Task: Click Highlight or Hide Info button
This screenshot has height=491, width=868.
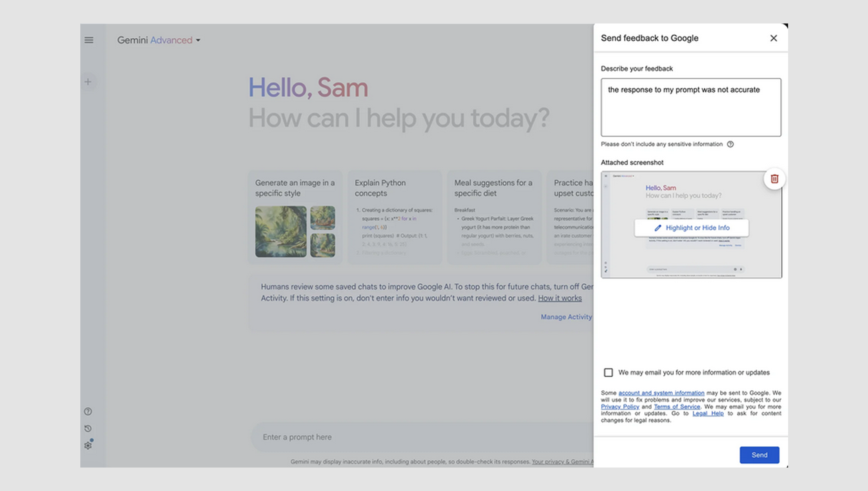Action: (x=691, y=228)
